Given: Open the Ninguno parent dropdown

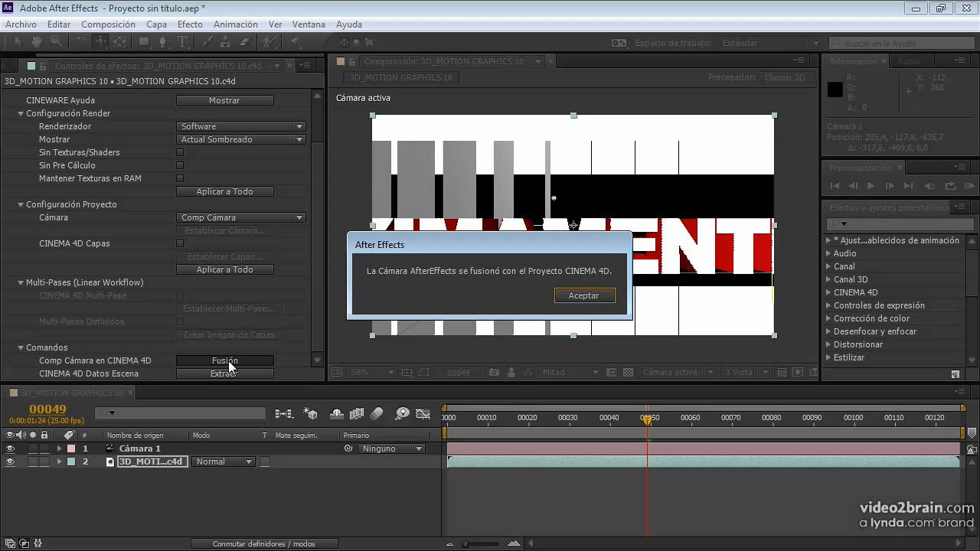Looking at the screenshot, I should click(x=392, y=448).
